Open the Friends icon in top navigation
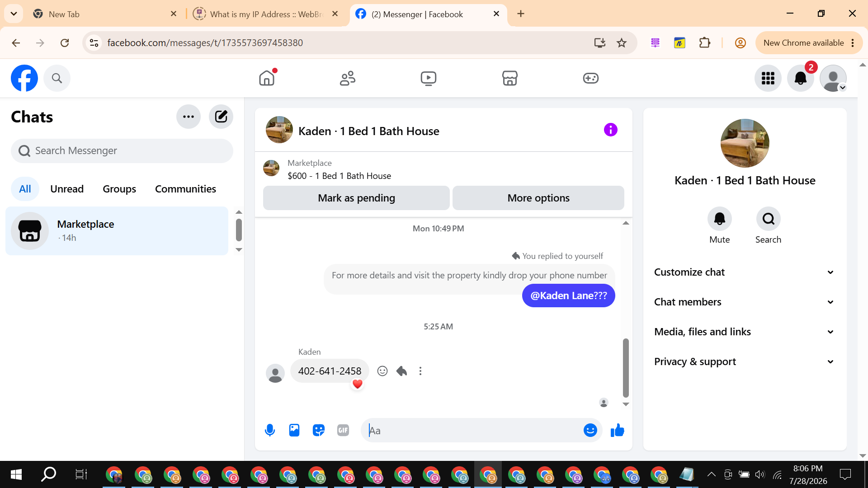Image resolution: width=868 pixels, height=488 pixels. (x=348, y=78)
